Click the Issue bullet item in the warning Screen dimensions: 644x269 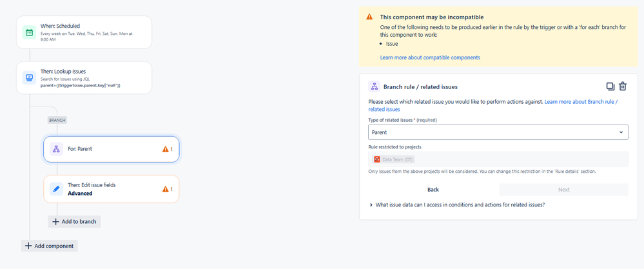tap(392, 43)
